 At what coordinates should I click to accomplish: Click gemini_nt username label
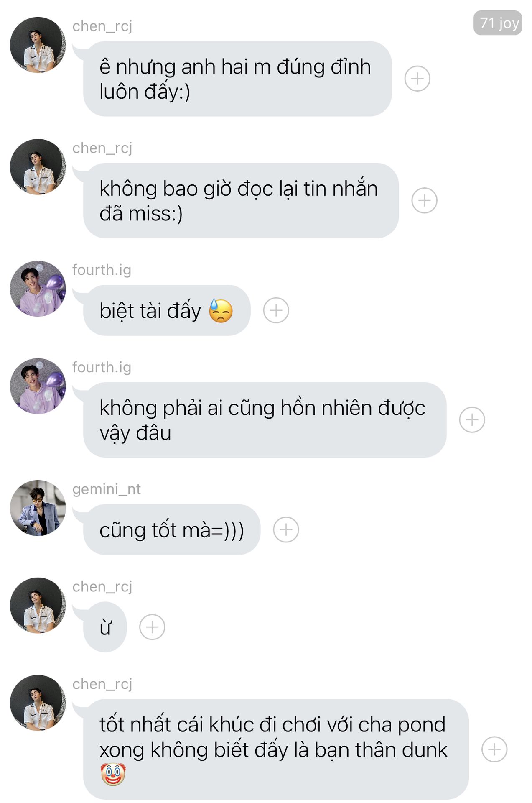tap(107, 489)
